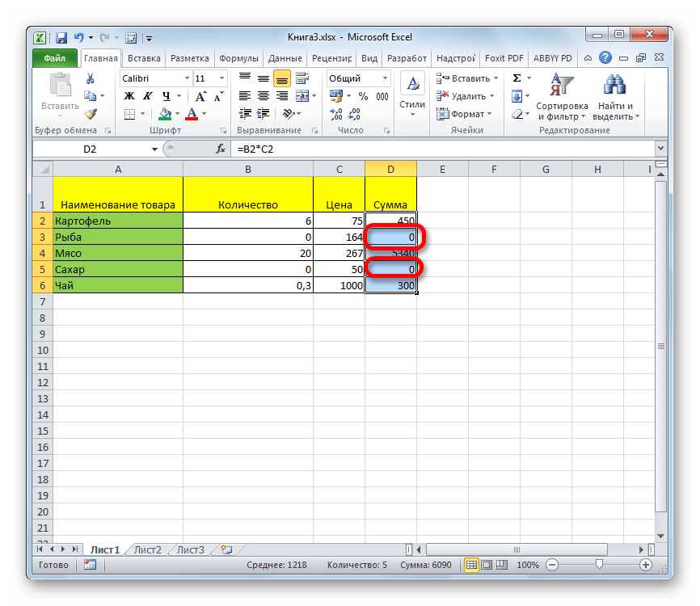The image size is (700, 606).
Task: Apply percent style to the selection
Action: pyautogui.click(x=362, y=96)
